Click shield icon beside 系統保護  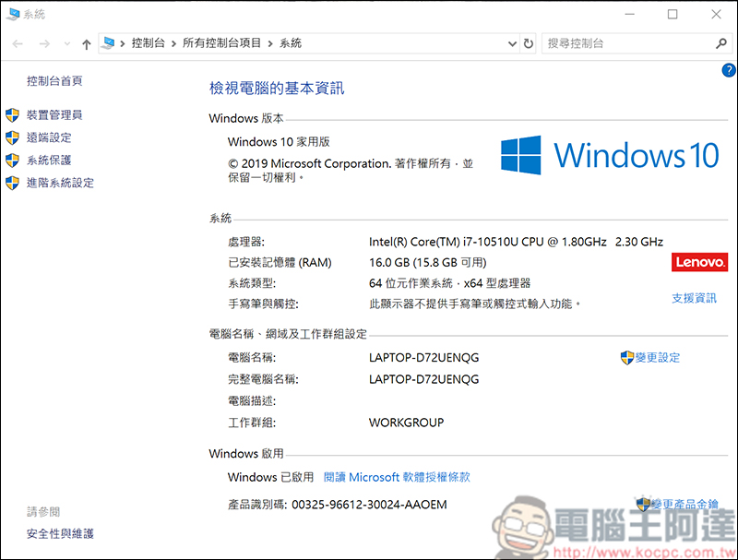pos(12,160)
